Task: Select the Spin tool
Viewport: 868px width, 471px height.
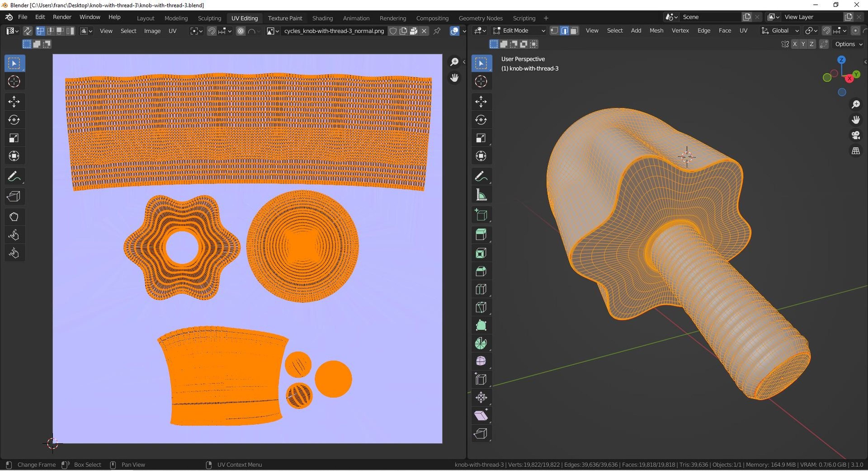Action: [481, 344]
